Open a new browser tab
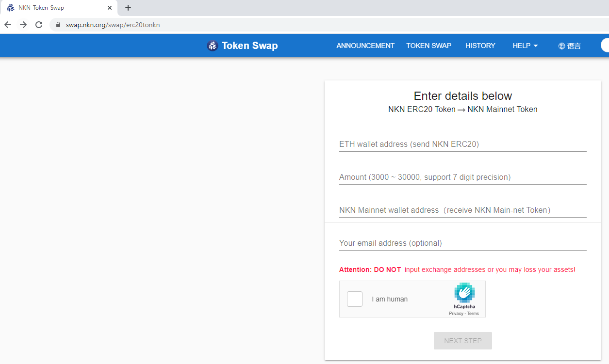This screenshot has width=609, height=364. pos(128,8)
